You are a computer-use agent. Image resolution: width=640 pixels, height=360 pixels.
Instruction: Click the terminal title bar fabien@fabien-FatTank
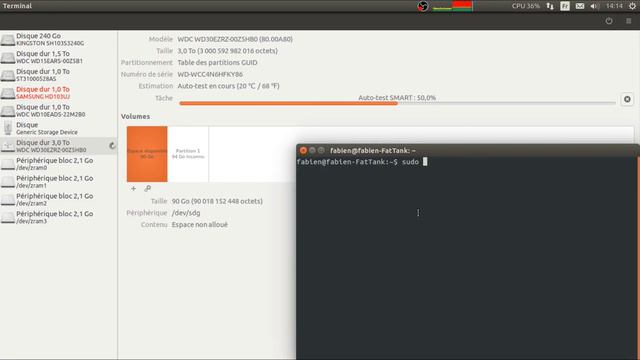pyautogui.click(x=373, y=151)
